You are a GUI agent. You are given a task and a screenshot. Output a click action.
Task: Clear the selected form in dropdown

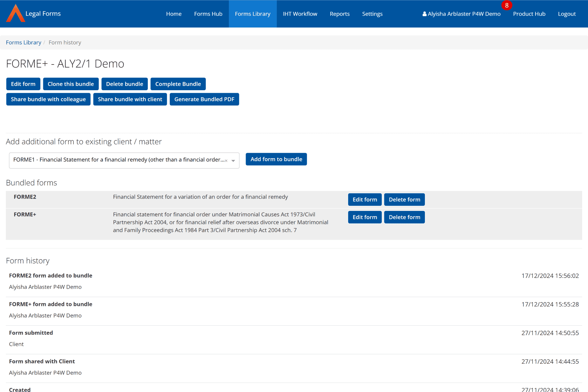pos(226,161)
